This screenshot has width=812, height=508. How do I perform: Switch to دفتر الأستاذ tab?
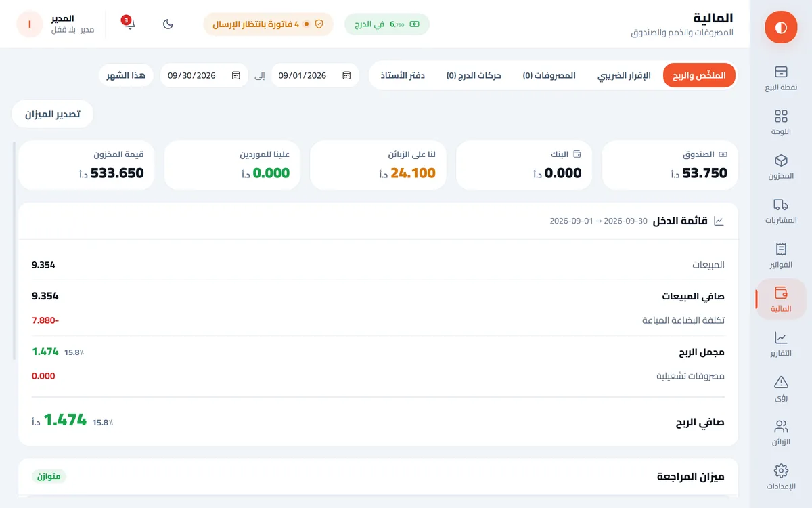click(403, 75)
